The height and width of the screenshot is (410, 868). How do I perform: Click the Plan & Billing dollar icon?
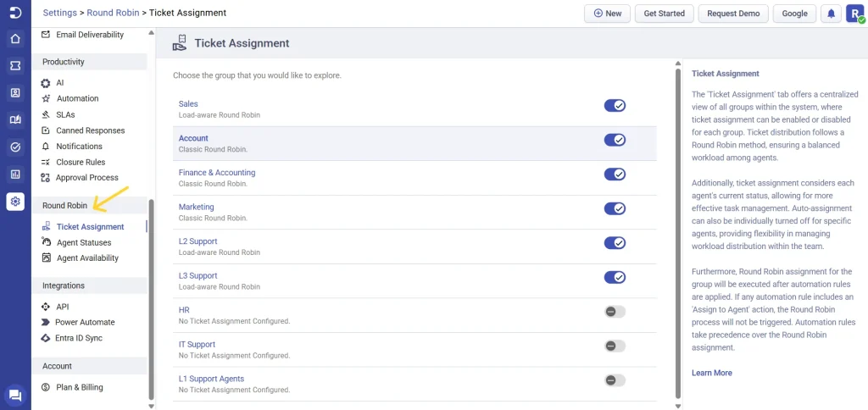click(x=46, y=387)
